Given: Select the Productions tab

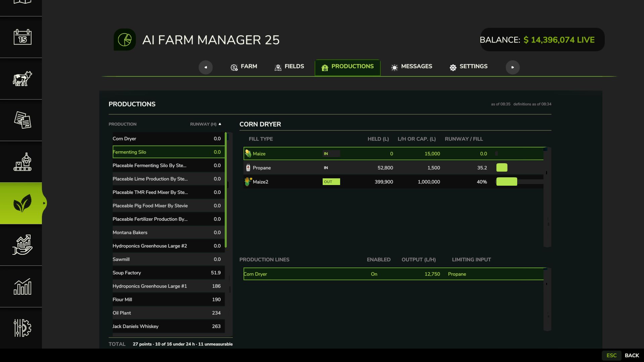Looking at the screenshot, I should coord(347,67).
